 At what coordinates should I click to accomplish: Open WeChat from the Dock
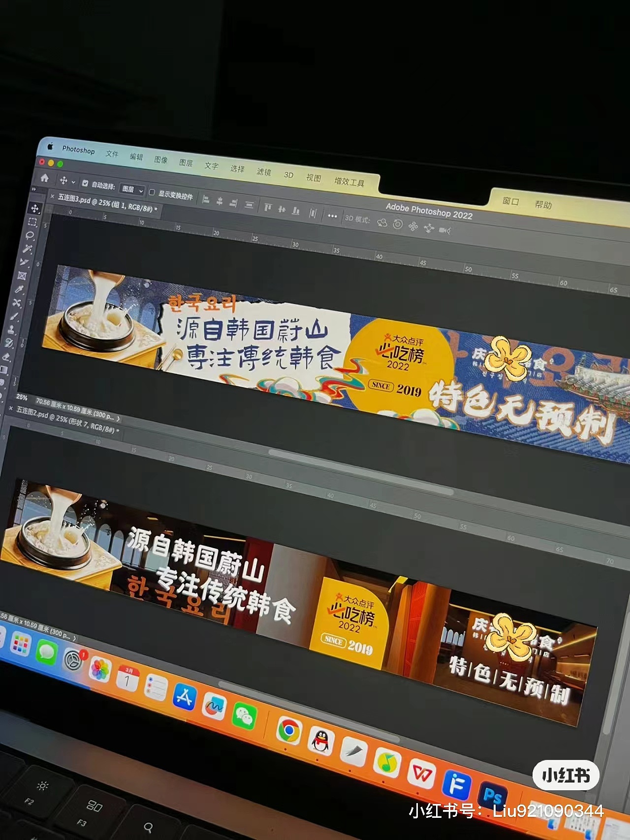tap(245, 716)
